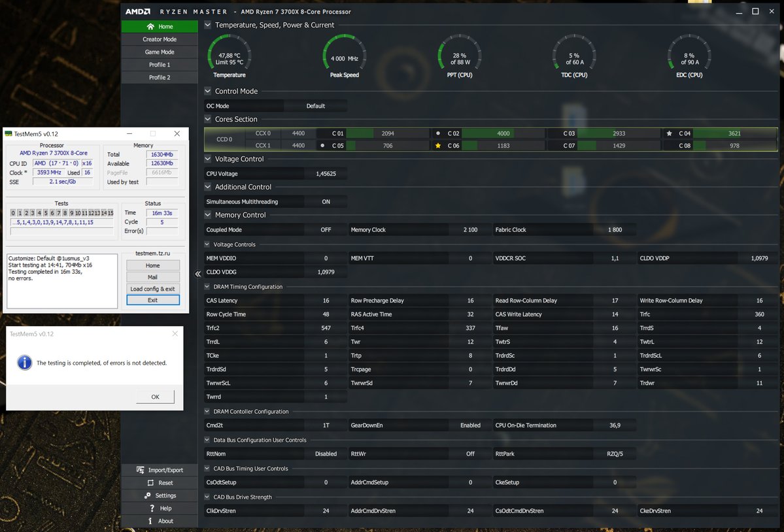This screenshot has width=784, height=532.
Task: Click RttPark value RZQ/5
Action: (615, 454)
